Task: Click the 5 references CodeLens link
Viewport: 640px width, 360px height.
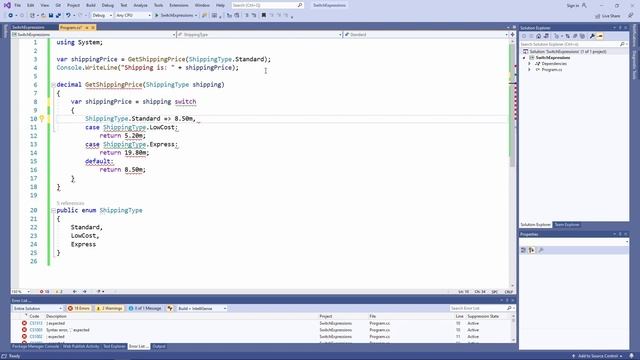Action: [x=70, y=203]
